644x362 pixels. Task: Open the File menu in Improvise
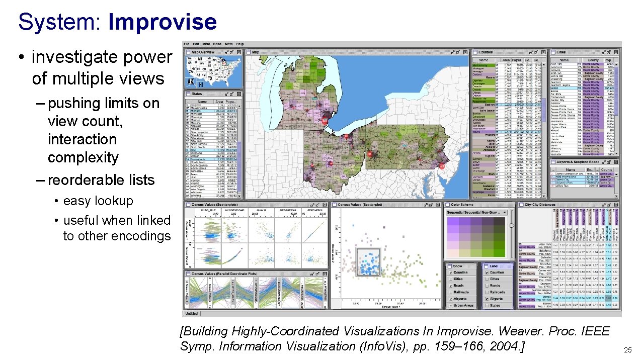coord(186,44)
